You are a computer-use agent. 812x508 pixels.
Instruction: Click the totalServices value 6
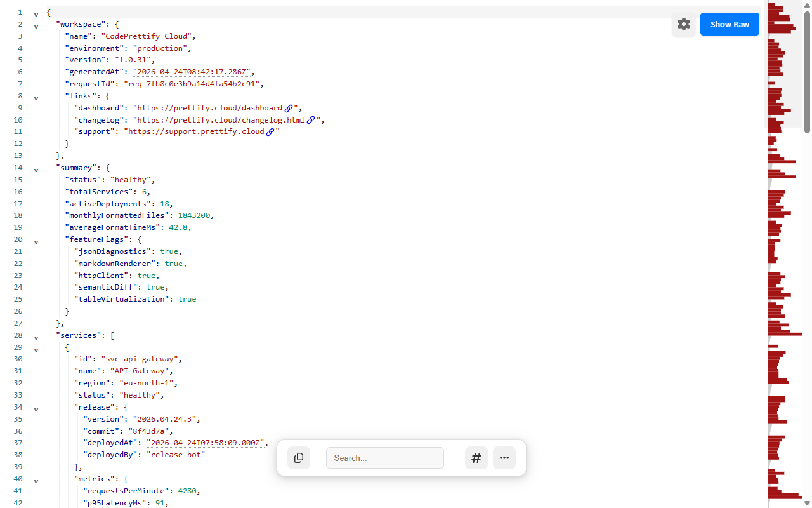(x=144, y=192)
